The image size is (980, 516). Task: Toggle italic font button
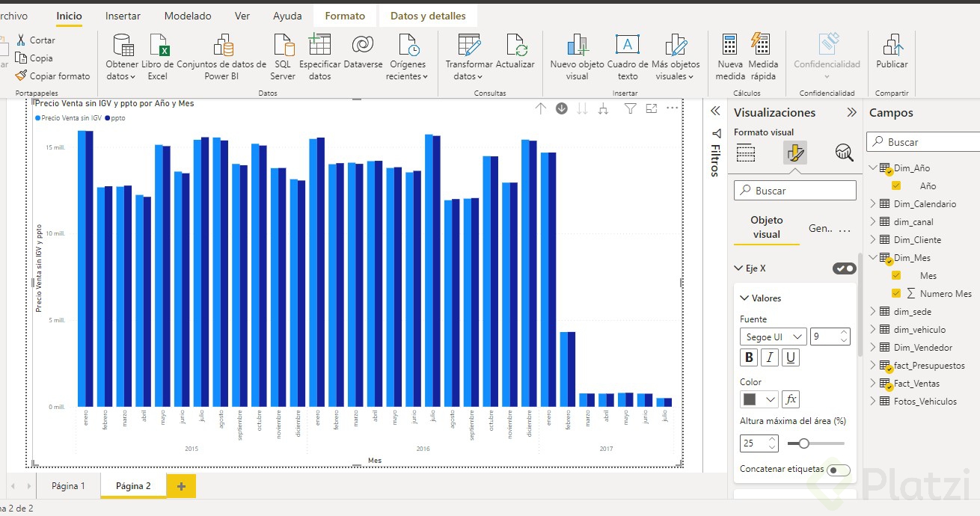coord(770,357)
